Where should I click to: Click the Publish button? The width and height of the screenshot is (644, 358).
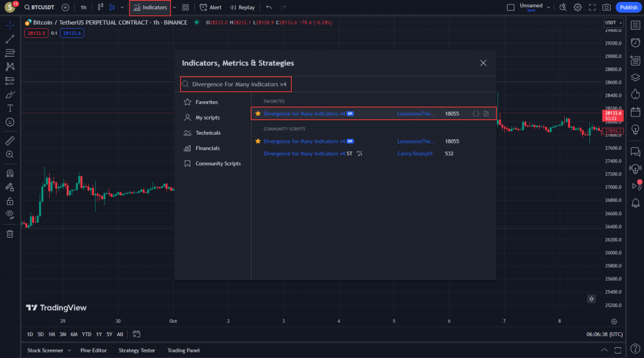tap(628, 8)
